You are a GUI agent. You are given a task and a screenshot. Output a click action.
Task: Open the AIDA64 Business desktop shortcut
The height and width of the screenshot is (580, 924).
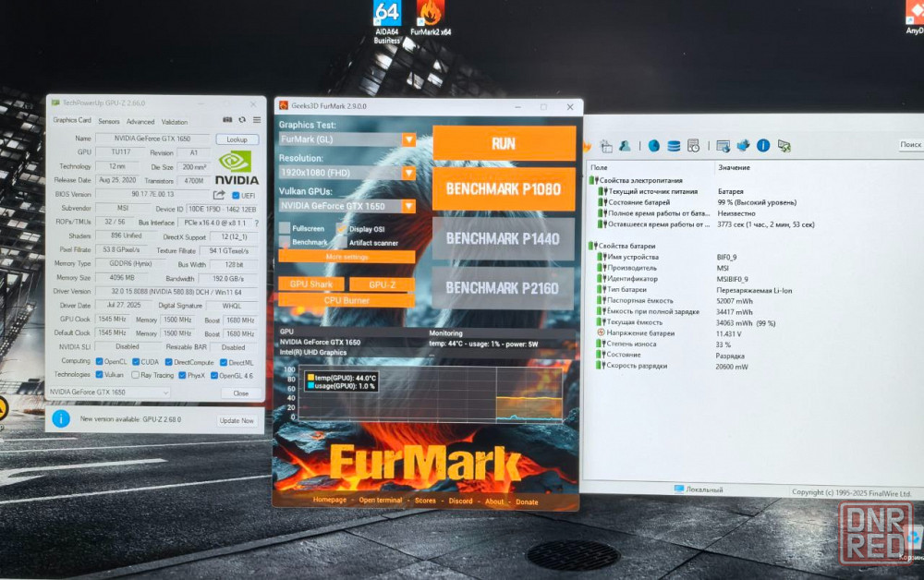pos(386,18)
